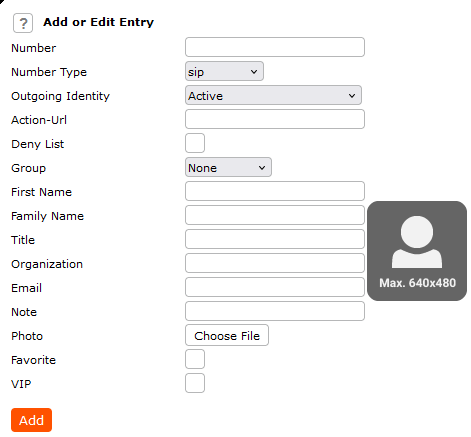
Task: Expand the Outgoing Identity dropdown
Action: pyautogui.click(x=273, y=95)
